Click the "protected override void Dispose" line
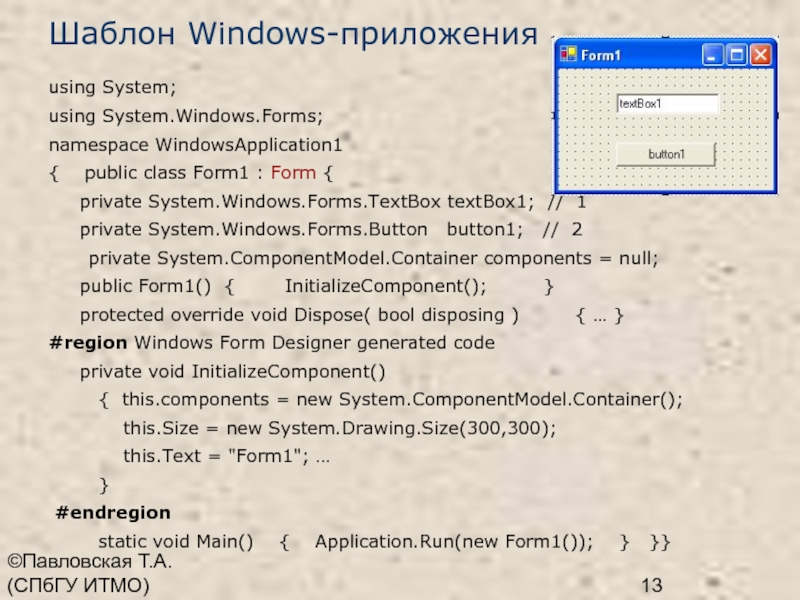This screenshot has width=800, height=600. point(352,315)
